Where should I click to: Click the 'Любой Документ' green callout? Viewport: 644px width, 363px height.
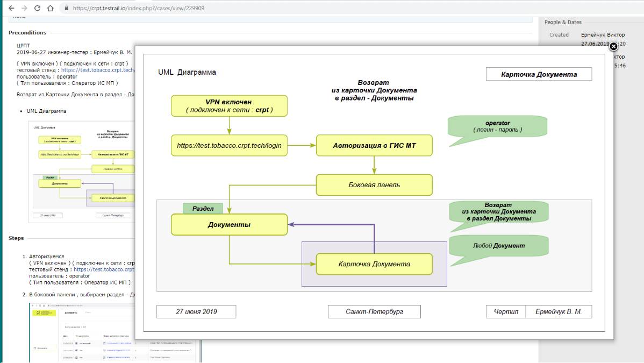pos(498,246)
